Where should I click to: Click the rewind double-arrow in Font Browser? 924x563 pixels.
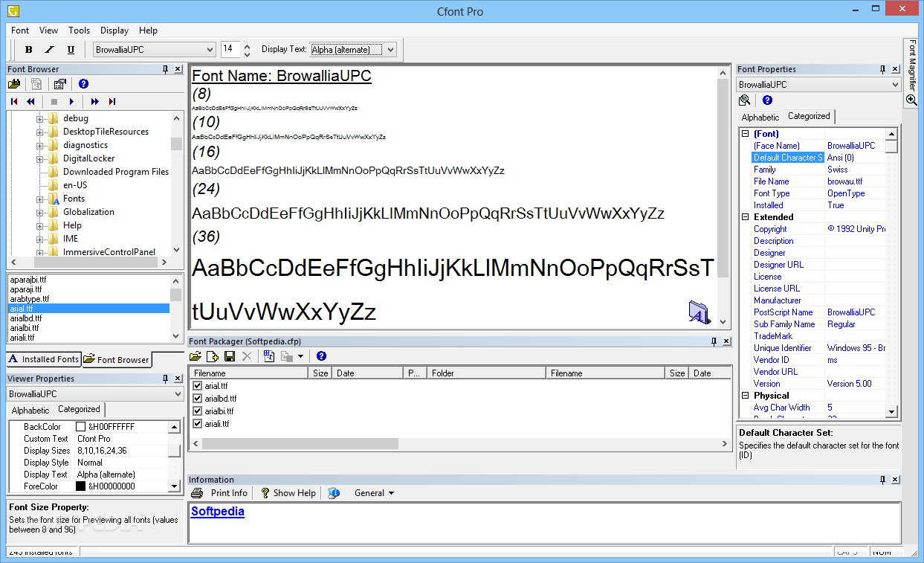(x=30, y=101)
